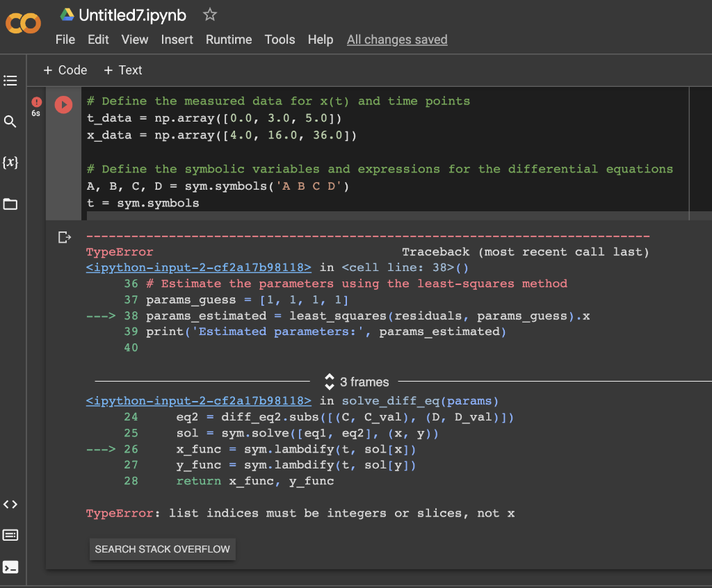712x588 pixels.
Task: Open the Runtime menu
Action: (x=229, y=40)
